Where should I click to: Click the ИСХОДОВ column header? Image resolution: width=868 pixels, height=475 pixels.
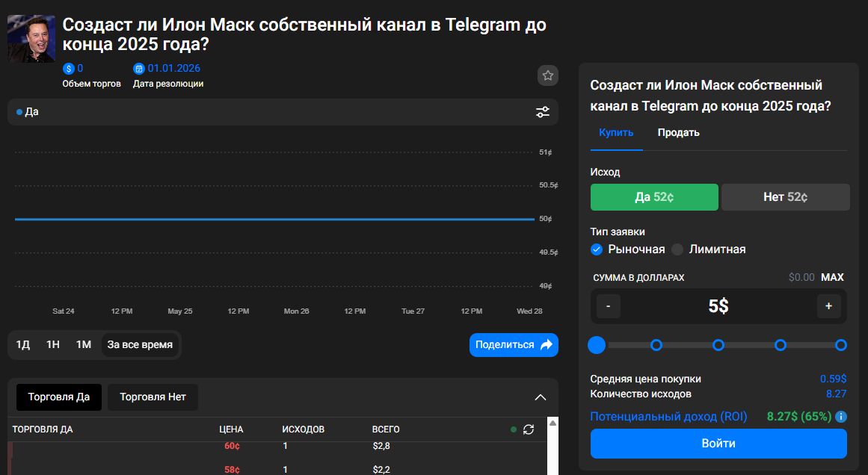(304, 429)
